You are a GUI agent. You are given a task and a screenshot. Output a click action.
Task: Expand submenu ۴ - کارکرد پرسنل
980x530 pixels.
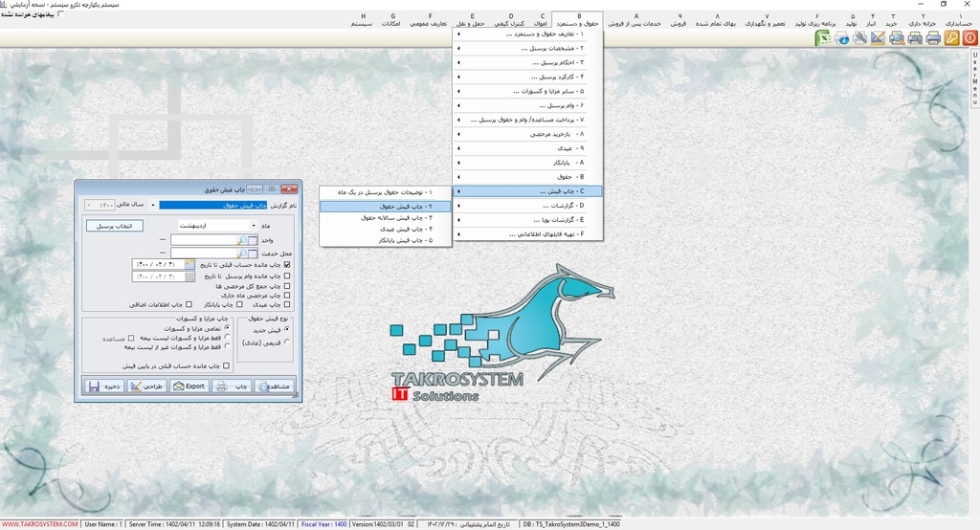pos(528,77)
